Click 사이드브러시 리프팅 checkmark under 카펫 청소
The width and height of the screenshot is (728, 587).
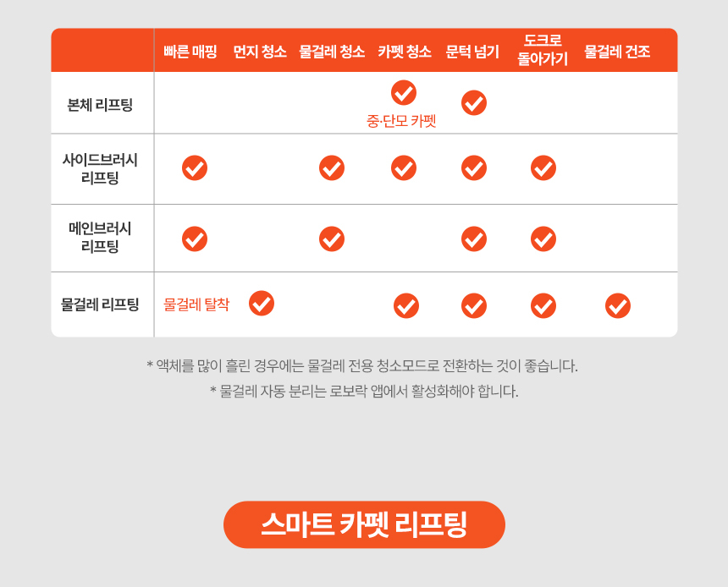[404, 167]
